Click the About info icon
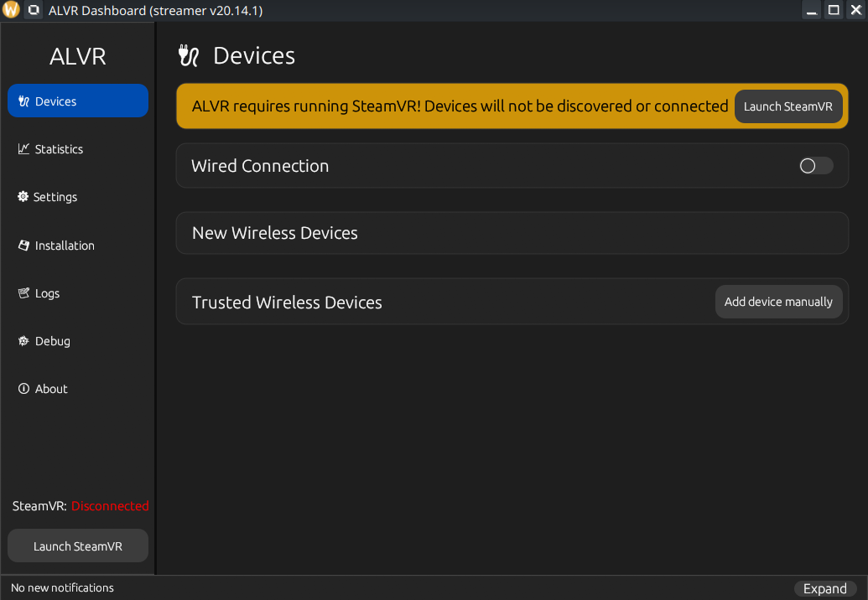Viewport: 868px width, 600px height. click(x=23, y=389)
